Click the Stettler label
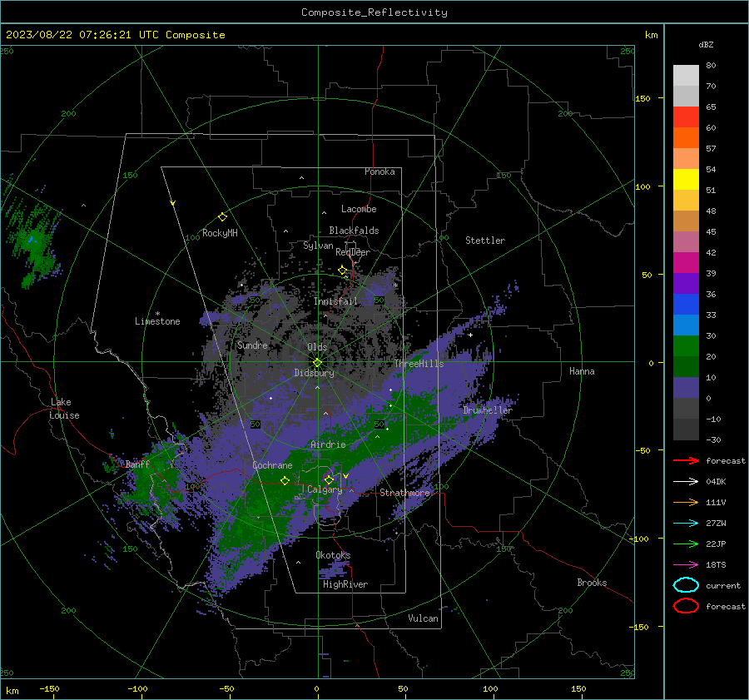 (x=485, y=241)
